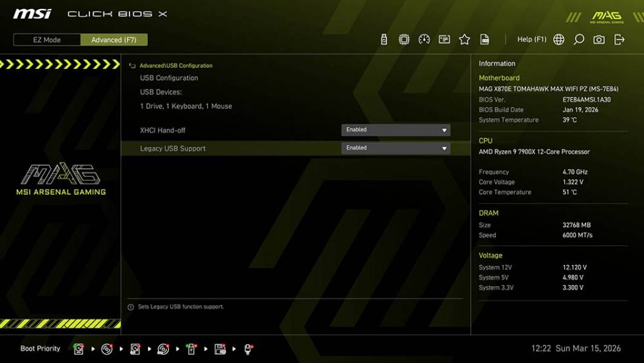Screen dimensions: 644x363
Task: Open the XHCI Hand-off dropdown arrow
Action: point(444,129)
